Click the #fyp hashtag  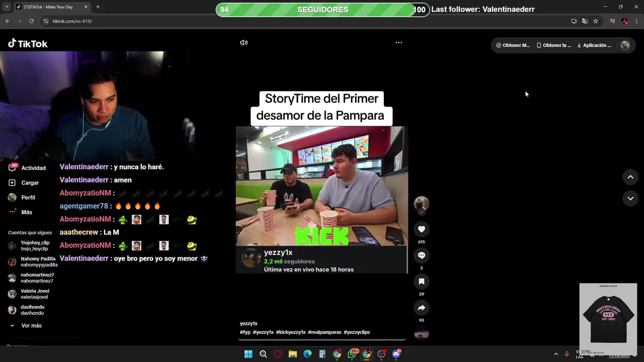click(x=245, y=332)
